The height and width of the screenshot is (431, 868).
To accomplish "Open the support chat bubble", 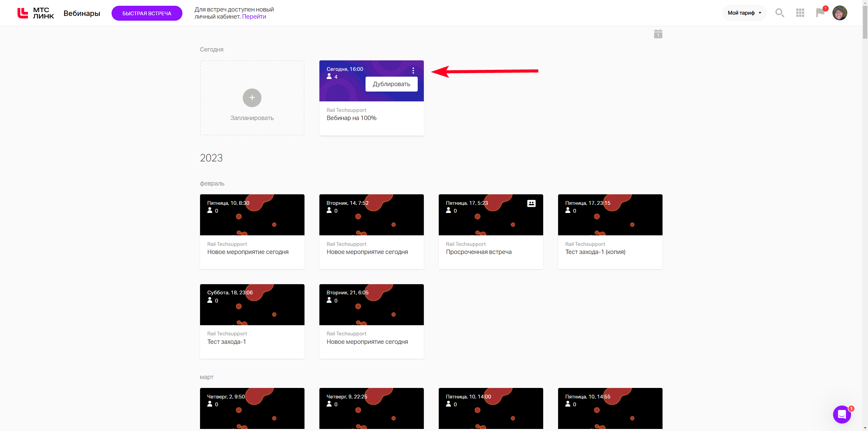I will pyautogui.click(x=842, y=414).
